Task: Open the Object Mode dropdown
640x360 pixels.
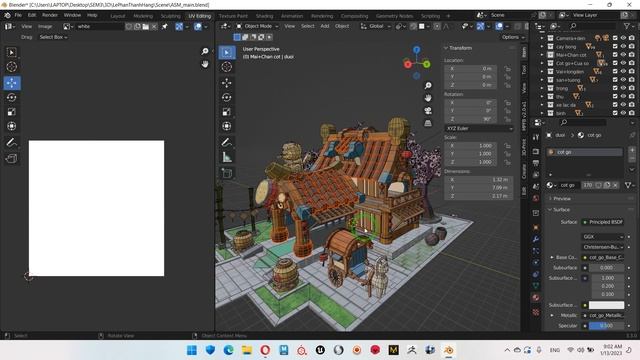Action: pyautogui.click(x=258, y=26)
